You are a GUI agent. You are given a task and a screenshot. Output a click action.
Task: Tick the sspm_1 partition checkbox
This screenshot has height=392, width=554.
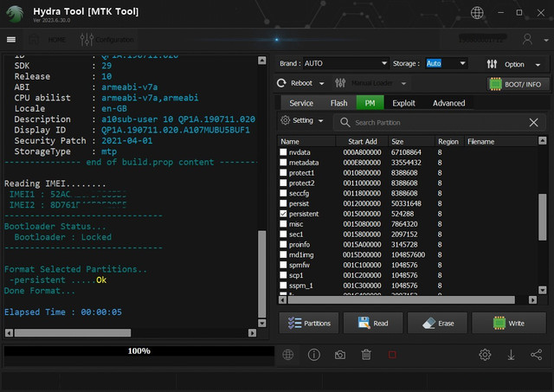(283, 286)
